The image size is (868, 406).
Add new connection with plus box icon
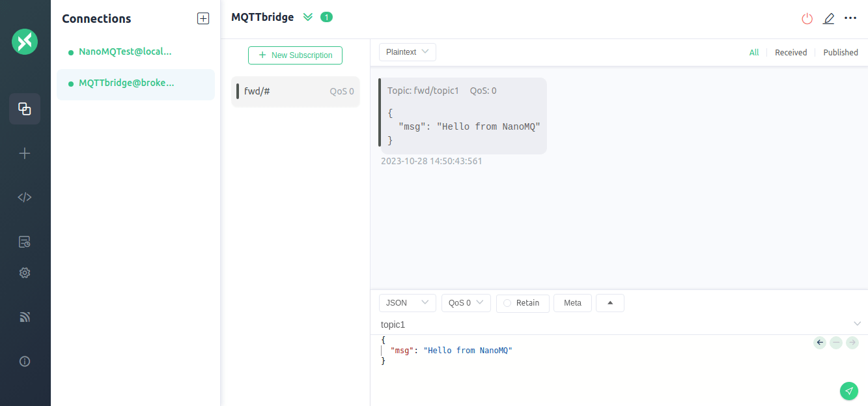203,19
